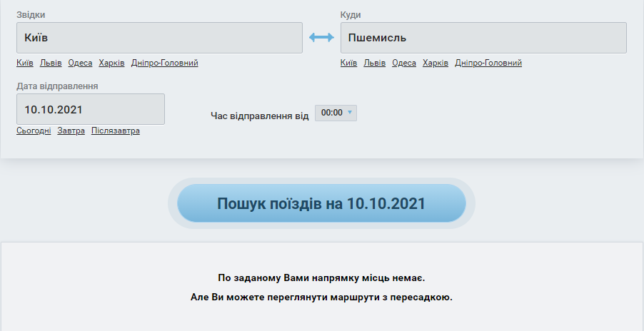The image size is (644, 331).
Task: Choose Одеса shortcut under Куди
Action: tap(404, 63)
